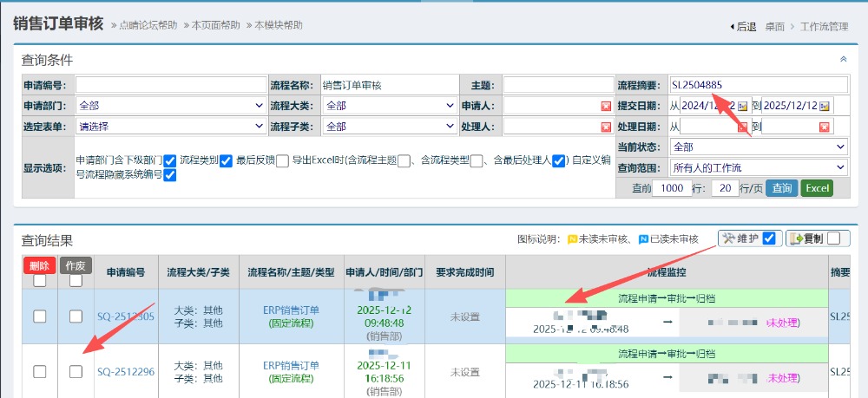This screenshot has height=398, width=868.
Task: Open the 当前状态 dropdown
Action: [x=759, y=147]
